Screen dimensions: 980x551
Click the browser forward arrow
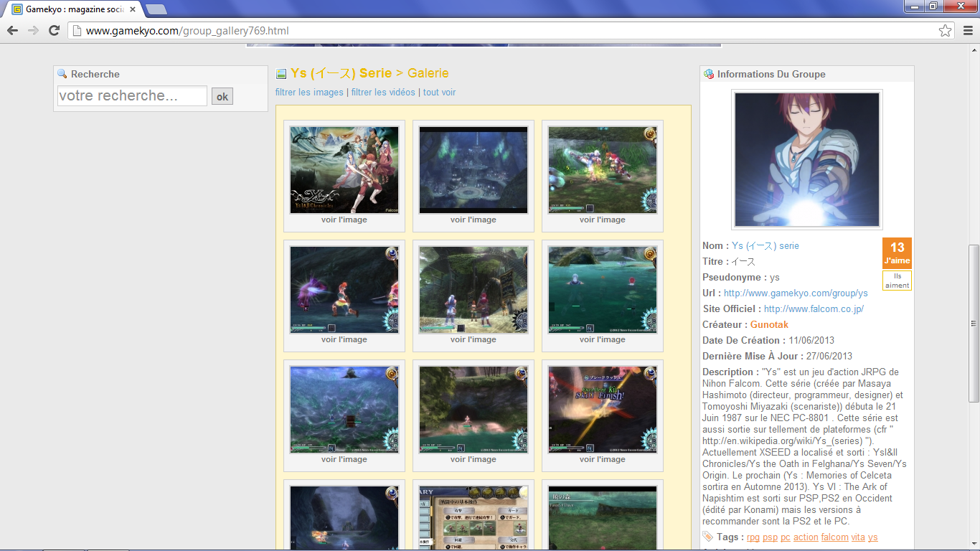coord(33,30)
